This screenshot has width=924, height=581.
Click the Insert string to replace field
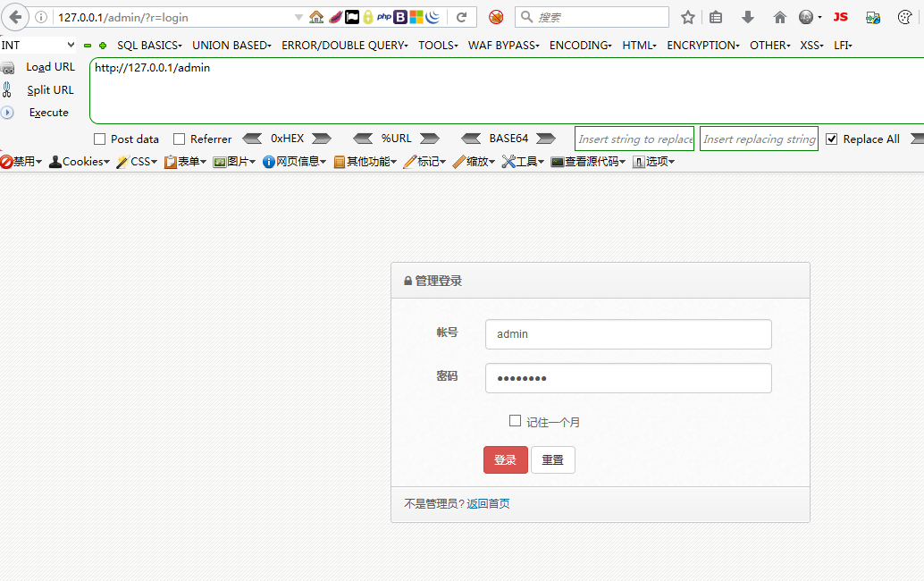coord(634,139)
